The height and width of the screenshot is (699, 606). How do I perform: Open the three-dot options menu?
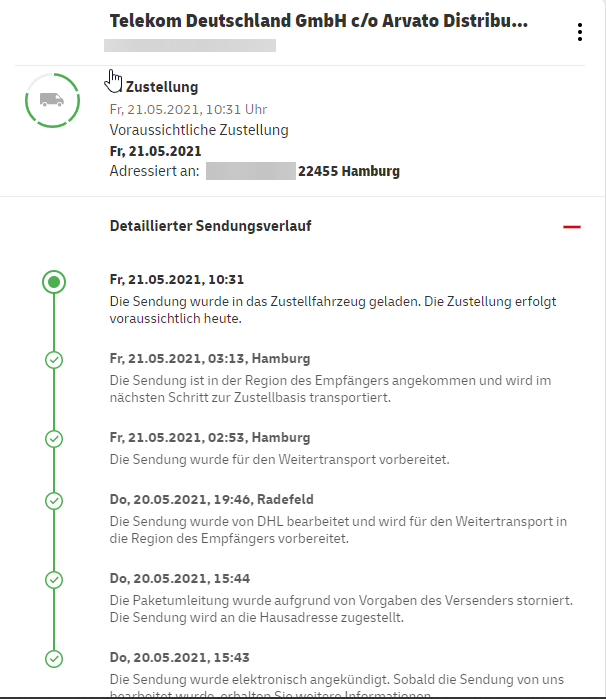click(580, 32)
